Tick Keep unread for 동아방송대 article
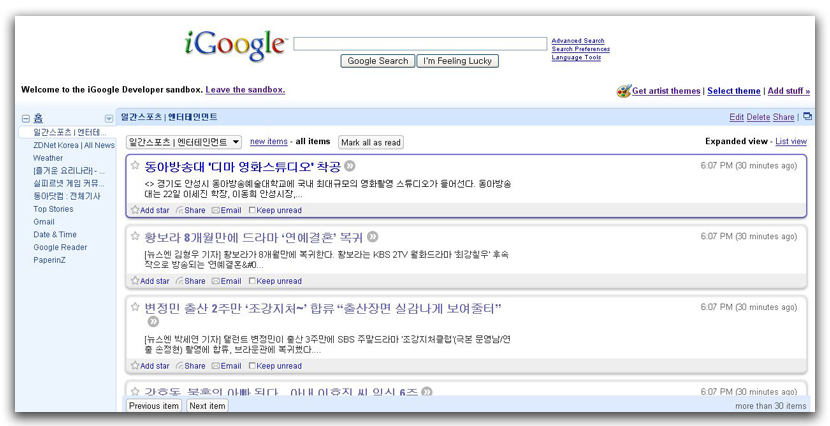This screenshot has height=426, width=830. tap(252, 210)
